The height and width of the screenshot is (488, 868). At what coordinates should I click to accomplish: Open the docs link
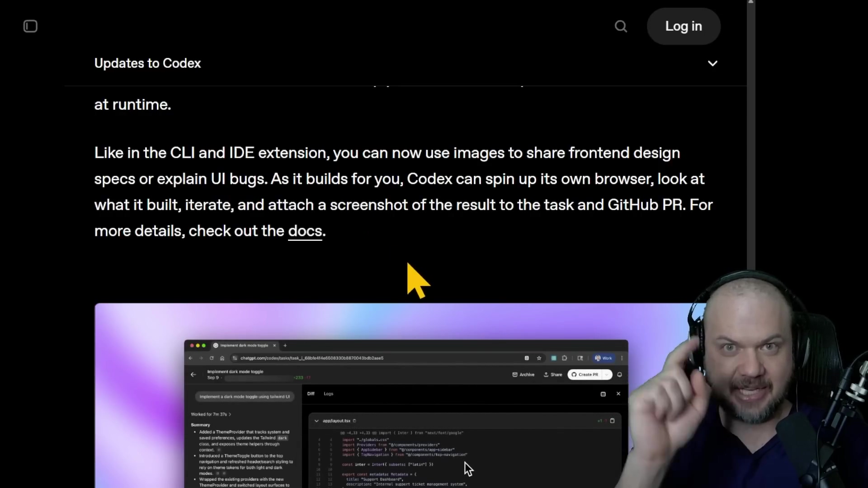[305, 231]
